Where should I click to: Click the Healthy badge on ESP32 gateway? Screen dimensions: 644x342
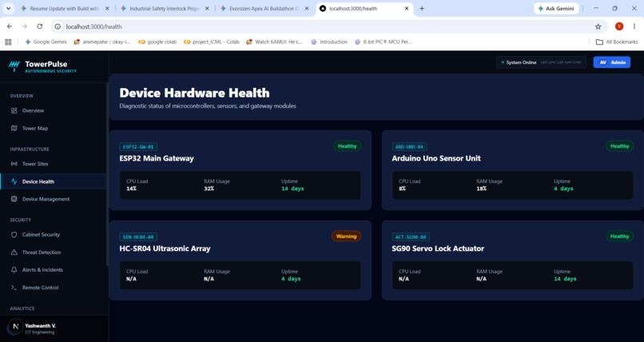(x=347, y=146)
